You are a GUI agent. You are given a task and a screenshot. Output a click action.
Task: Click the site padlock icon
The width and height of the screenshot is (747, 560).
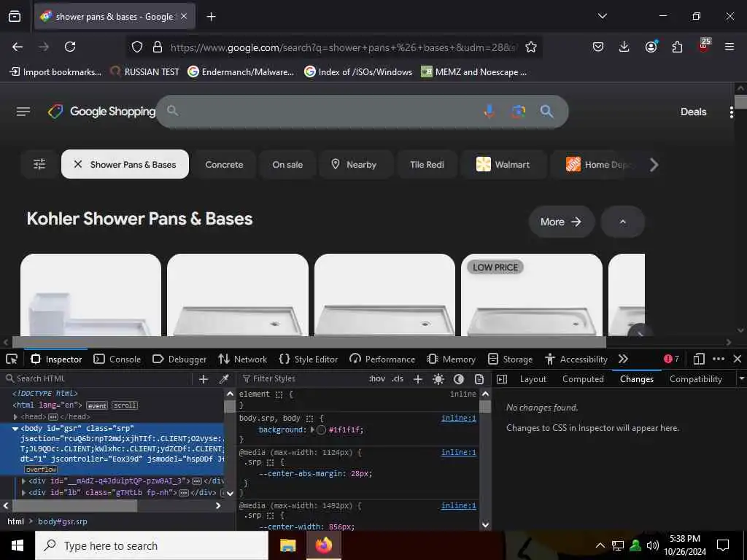[158, 47]
